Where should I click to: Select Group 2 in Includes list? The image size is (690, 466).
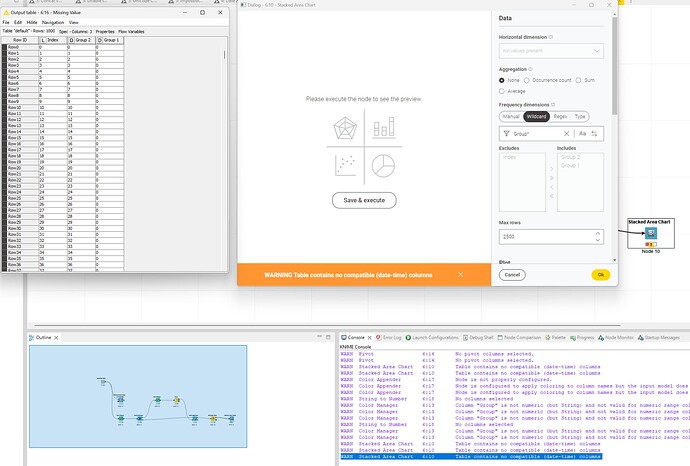click(x=570, y=157)
